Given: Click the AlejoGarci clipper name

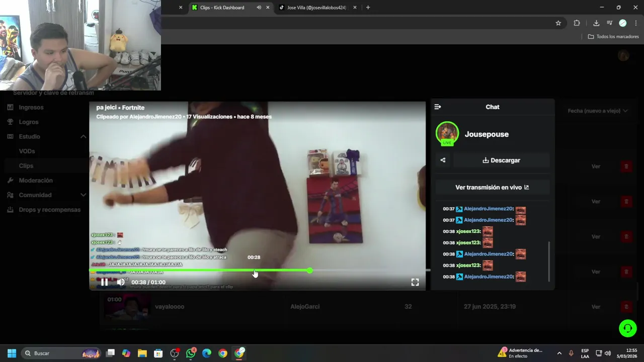Looking at the screenshot, I should tap(305, 307).
